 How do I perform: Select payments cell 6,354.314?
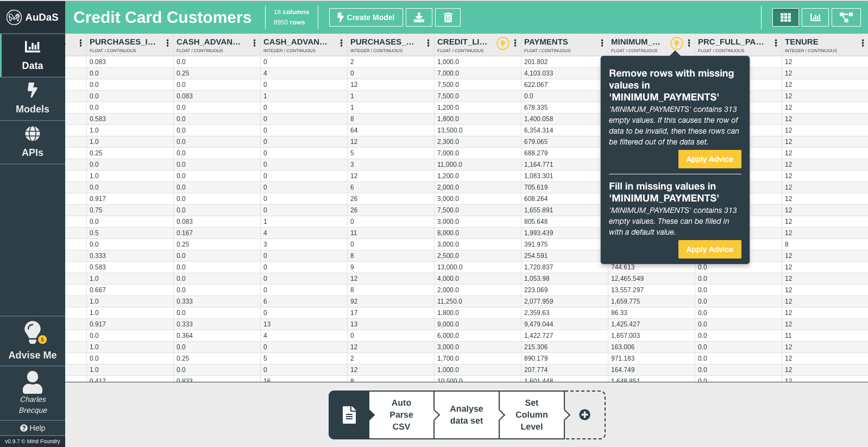pos(564,130)
